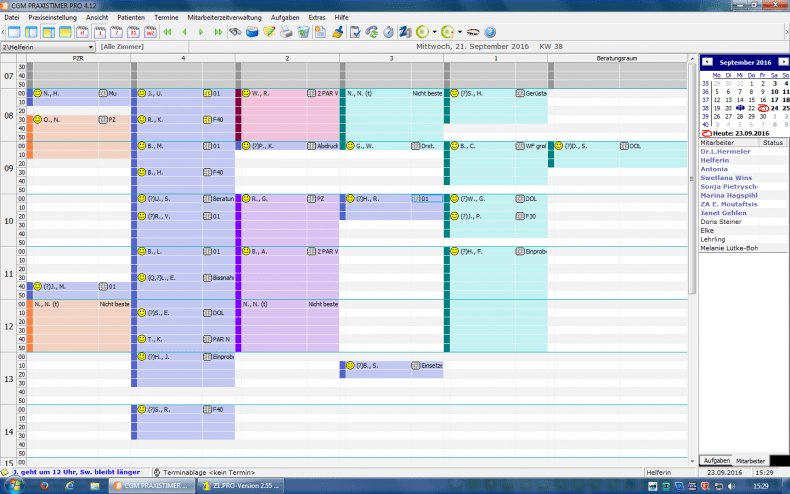This screenshot has height=494, width=790.
Task: Select the 1-day view calendar icon
Action: click(x=100, y=32)
